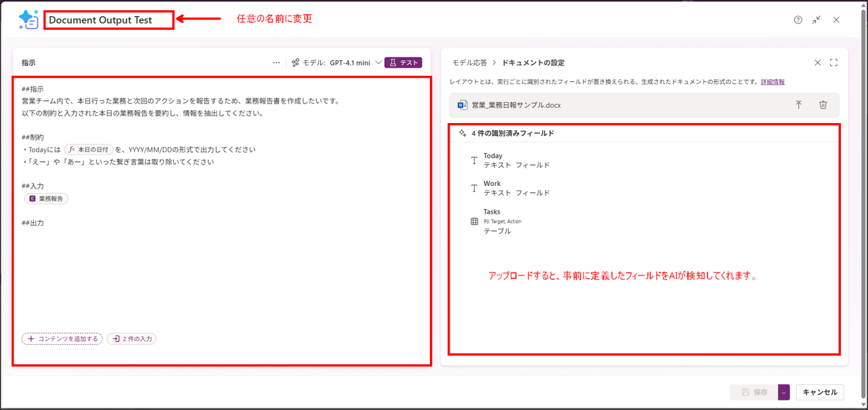868x410 pixels.
Task: Click the help question mark icon
Action: coord(798,20)
